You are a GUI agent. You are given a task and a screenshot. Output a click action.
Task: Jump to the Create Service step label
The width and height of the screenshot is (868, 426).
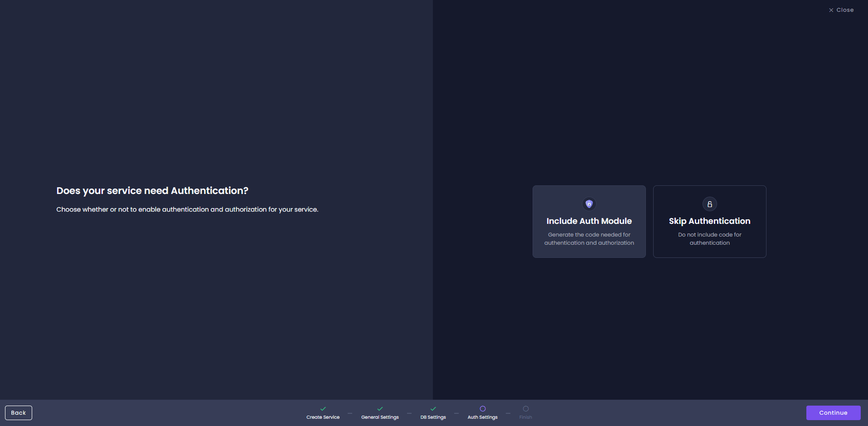click(x=323, y=417)
